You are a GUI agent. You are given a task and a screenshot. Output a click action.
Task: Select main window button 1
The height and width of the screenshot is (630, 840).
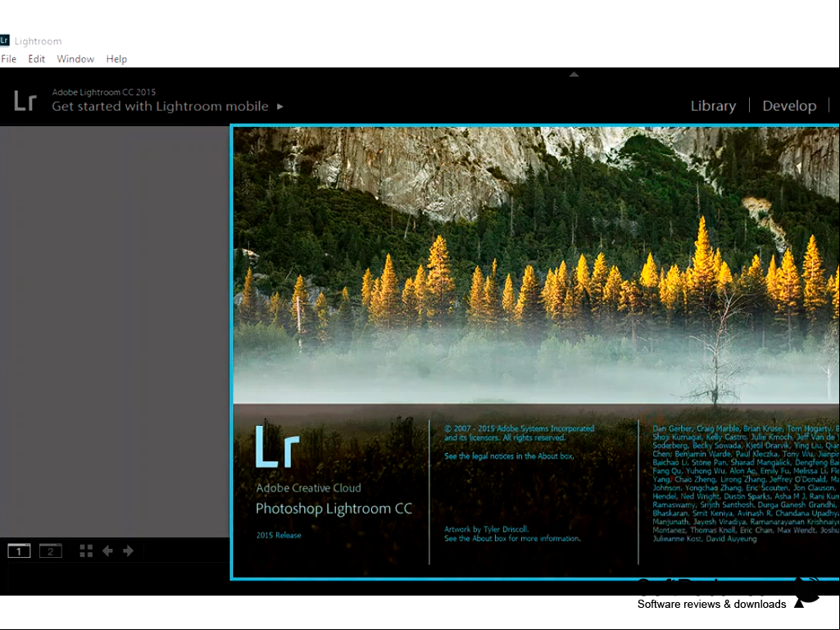[x=19, y=551]
